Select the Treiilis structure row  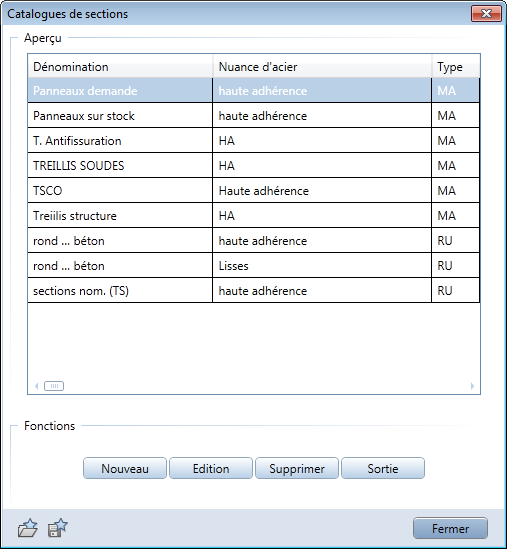[x=254, y=216]
